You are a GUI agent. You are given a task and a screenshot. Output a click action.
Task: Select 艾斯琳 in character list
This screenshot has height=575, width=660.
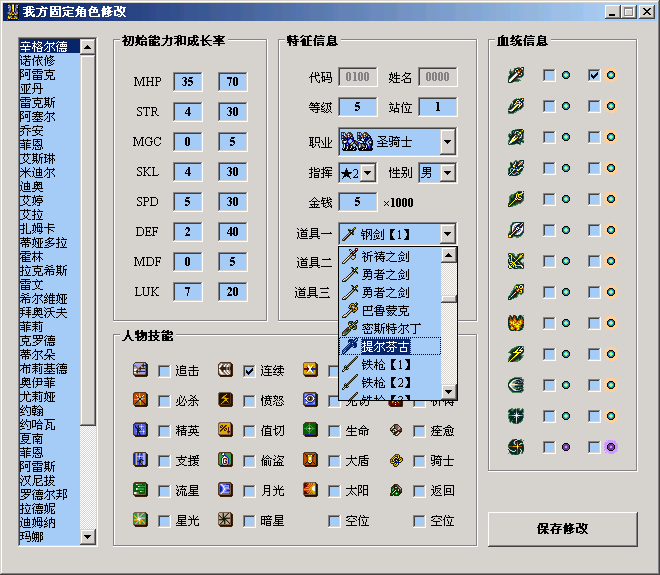[x=49, y=159]
